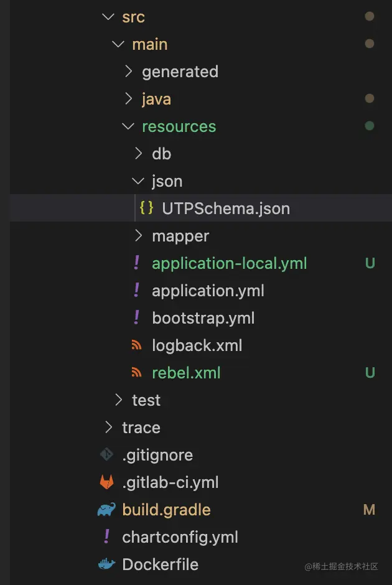392x585 pixels.
Task: Click the JSON braces icon beside UTPSchema.json
Action: pyautogui.click(x=147, y=208)
